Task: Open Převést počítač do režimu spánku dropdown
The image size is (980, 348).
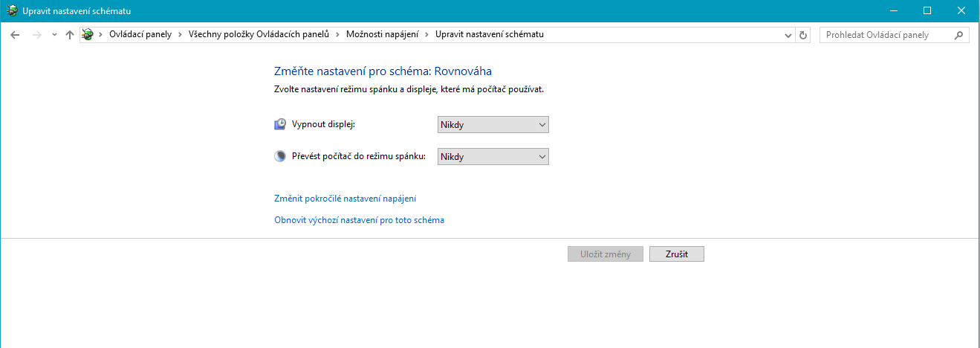Action: click(x=493, y=156)
